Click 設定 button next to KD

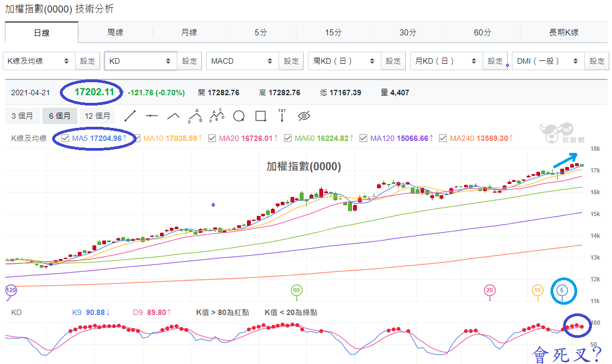(x=190, y=61)
